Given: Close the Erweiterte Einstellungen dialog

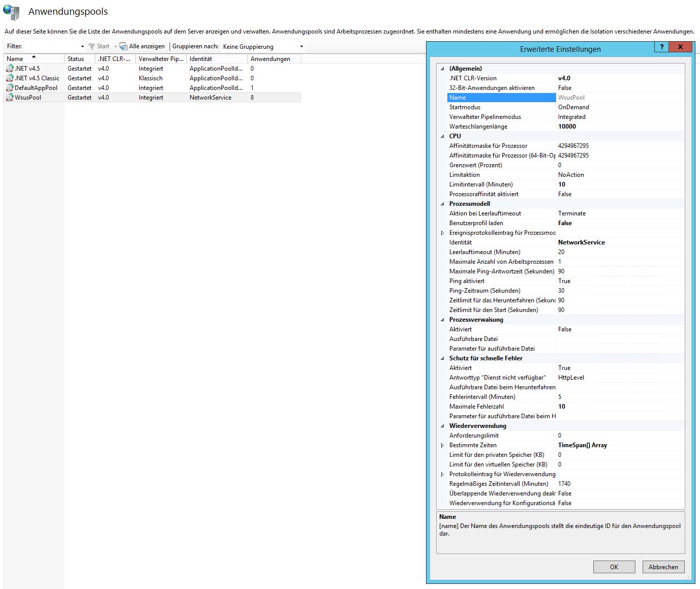Looking at the screenshot, I should [680, 47].
